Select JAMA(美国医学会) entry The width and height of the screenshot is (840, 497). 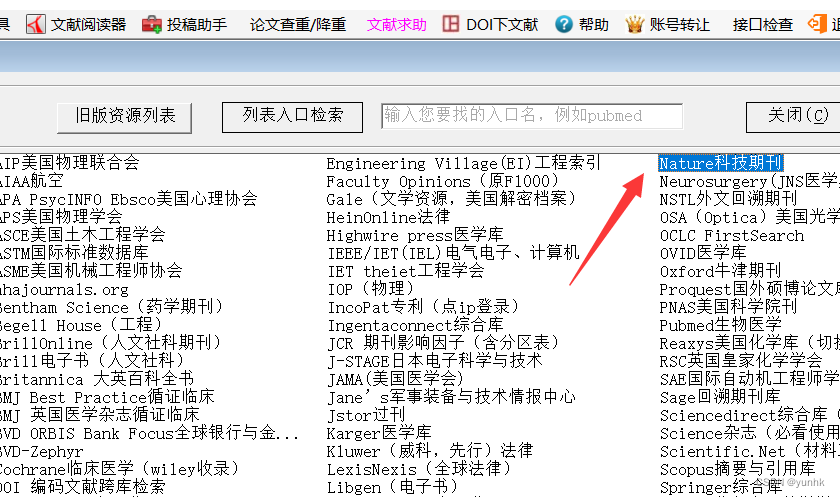pyautogui.click(x=396, y=379)
